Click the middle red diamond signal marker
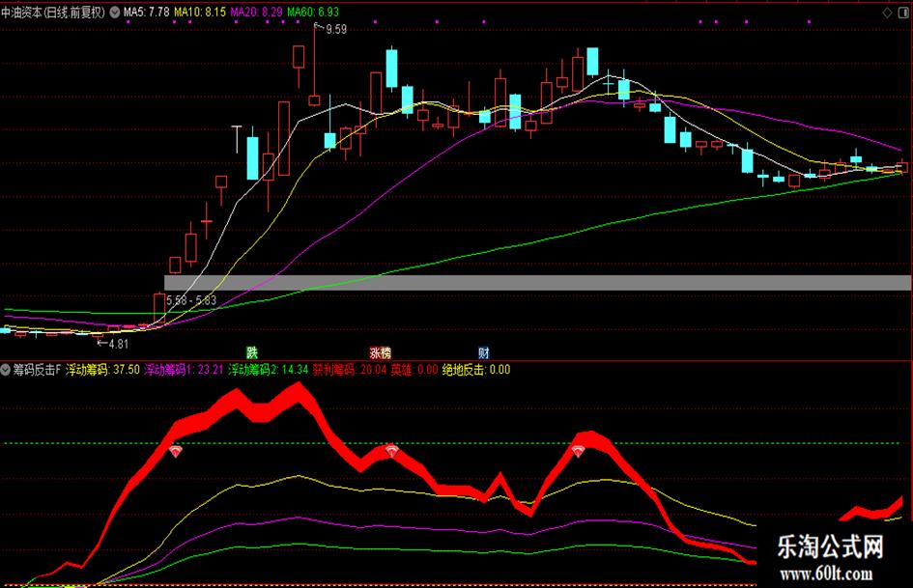This screenshot has height=588, width=913. click(392, 450)
